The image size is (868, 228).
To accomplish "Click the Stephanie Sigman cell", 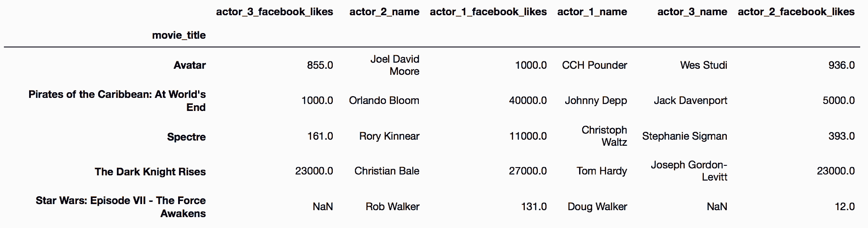I will [685, 136].
